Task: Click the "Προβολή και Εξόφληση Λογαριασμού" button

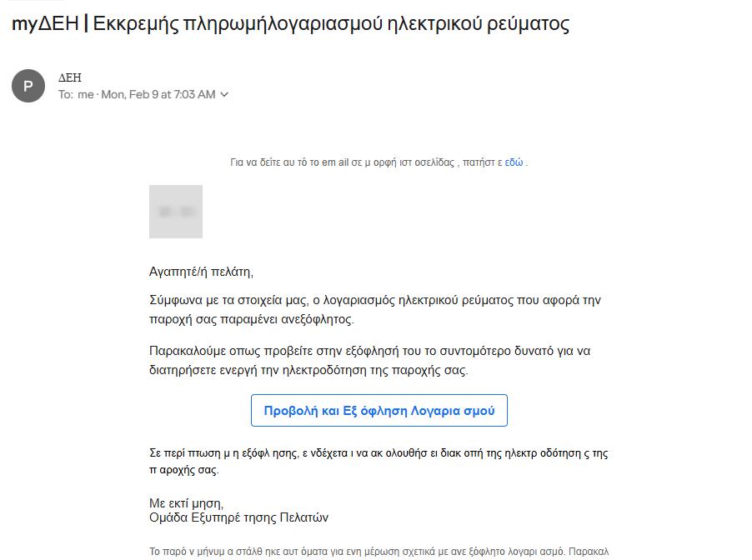Action: tap(379, 411)
